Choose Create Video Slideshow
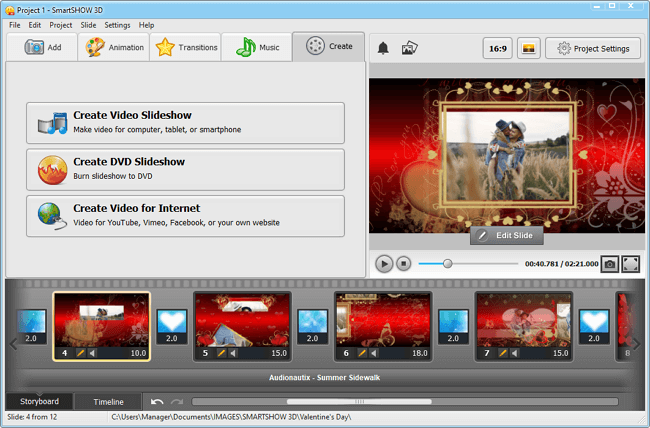This screenshot has height=428, width=650. pyautogui.click(x=185, y=123)
